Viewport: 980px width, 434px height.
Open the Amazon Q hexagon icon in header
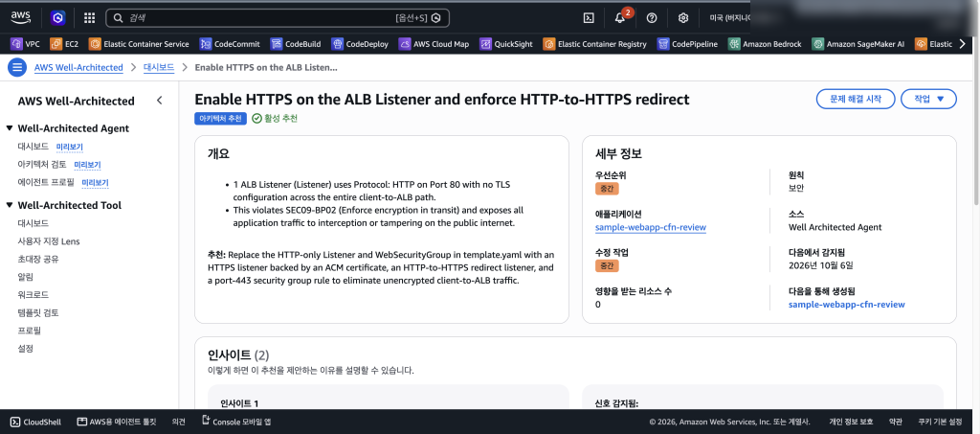pyautogui.click(x=58, y=18)
